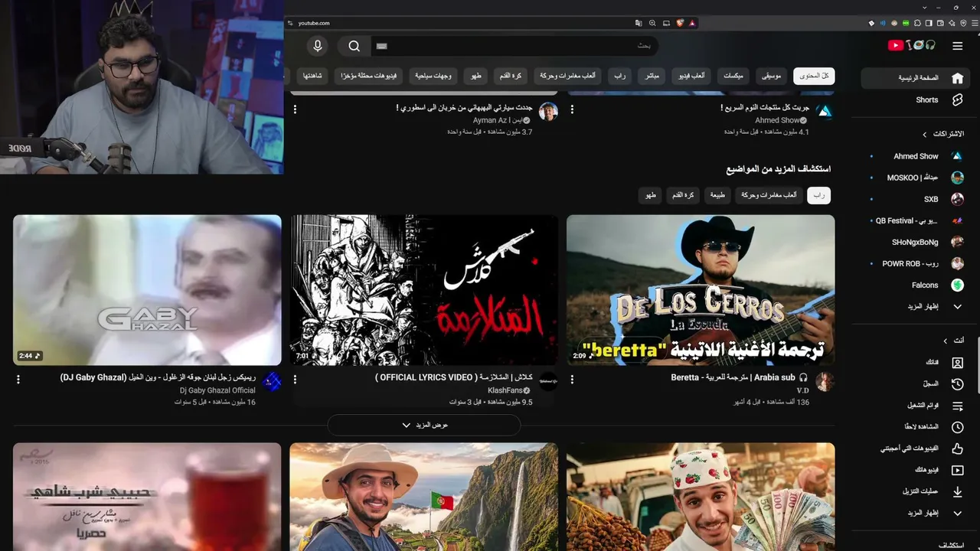
Task: Open SXB subscription channel
Action: coord(916,199)
